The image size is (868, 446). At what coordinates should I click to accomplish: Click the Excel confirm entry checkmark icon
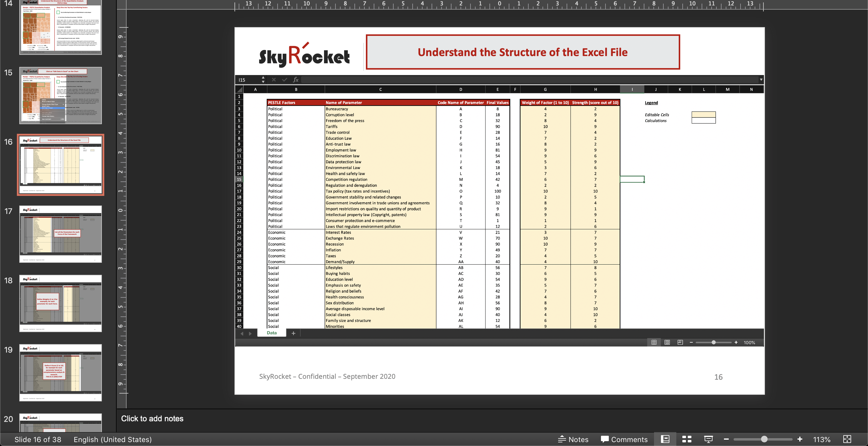pos(285,80)
